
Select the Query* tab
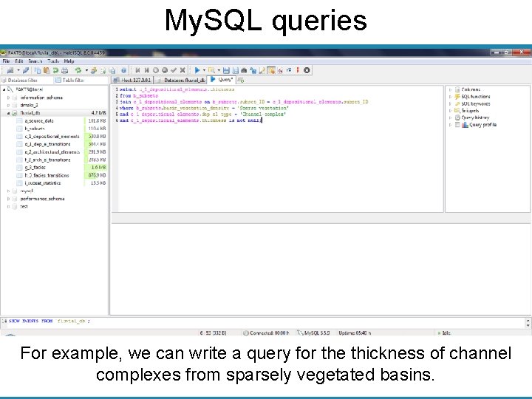tap(222, 79)
